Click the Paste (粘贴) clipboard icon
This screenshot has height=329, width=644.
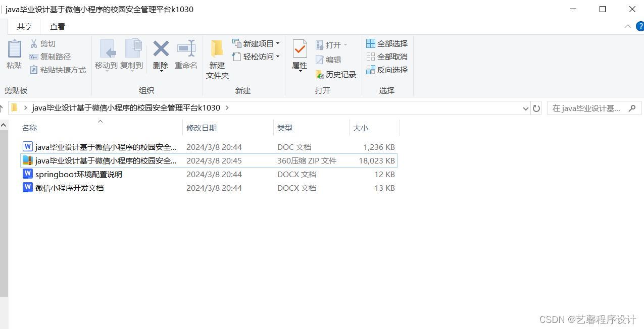14,49
